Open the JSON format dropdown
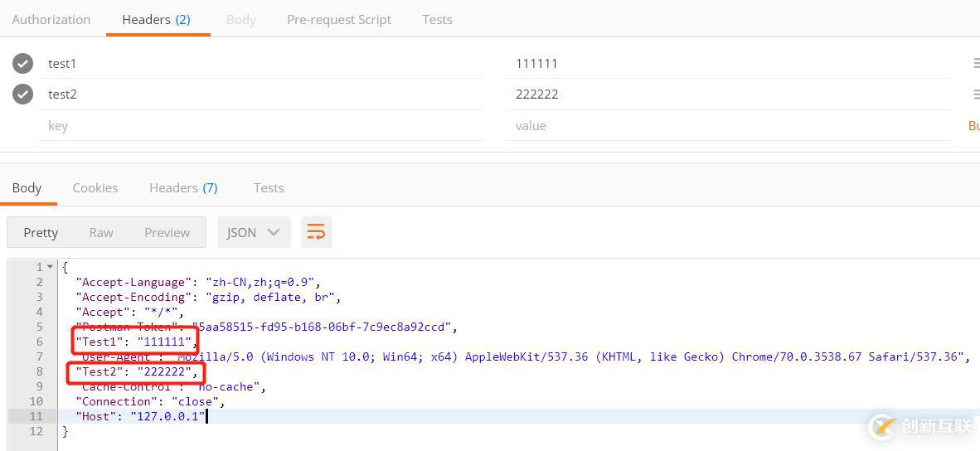The width and height of the screenshot is (980, 451). (x=254, y=232)
